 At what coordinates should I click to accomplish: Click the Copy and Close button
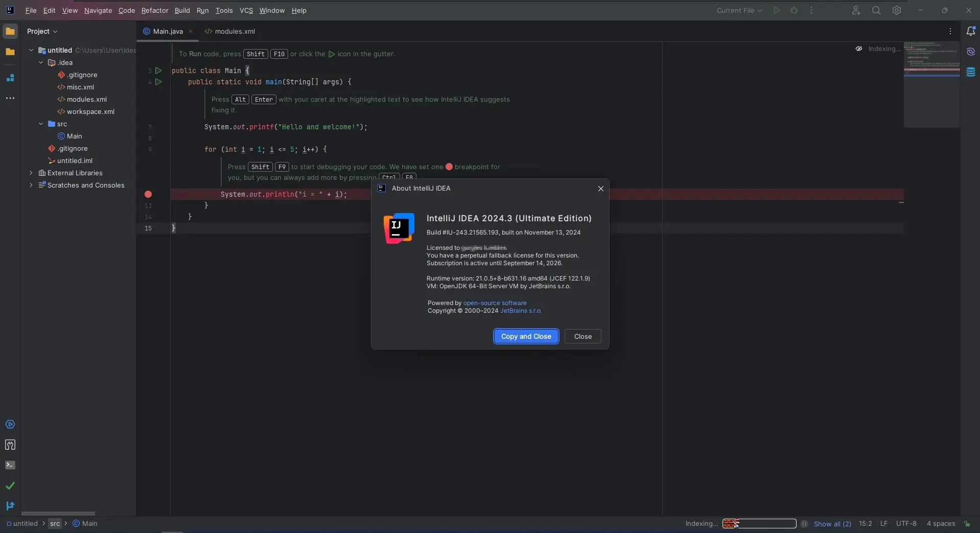pos(526,336)
